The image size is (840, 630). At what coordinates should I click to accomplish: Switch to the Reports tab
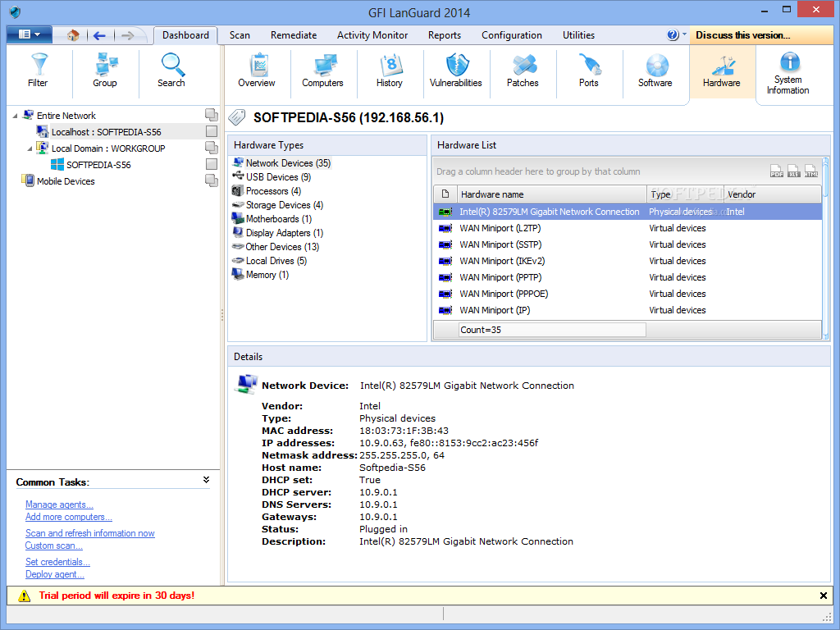point(444,35)
